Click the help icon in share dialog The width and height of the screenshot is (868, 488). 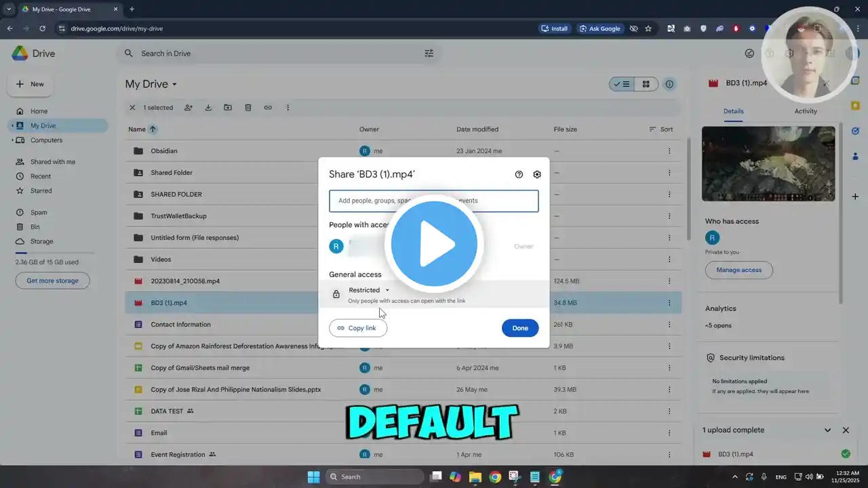point(519,174)
